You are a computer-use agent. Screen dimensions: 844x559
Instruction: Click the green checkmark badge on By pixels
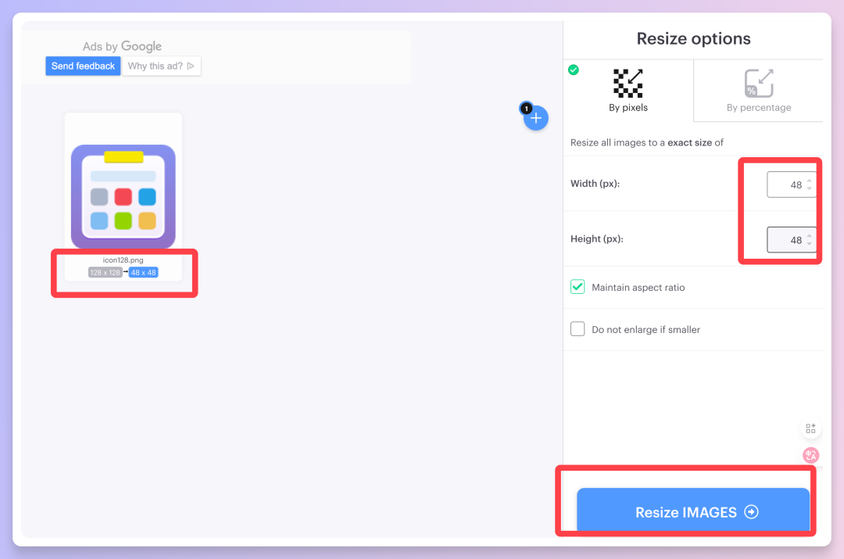pos(574,70)
